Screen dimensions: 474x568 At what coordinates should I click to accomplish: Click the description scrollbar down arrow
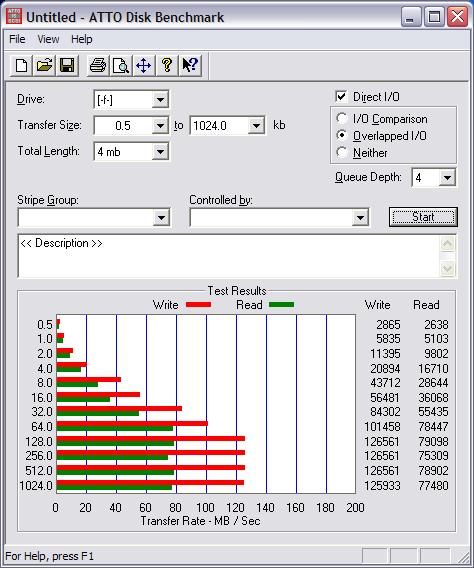pos(448,268)
